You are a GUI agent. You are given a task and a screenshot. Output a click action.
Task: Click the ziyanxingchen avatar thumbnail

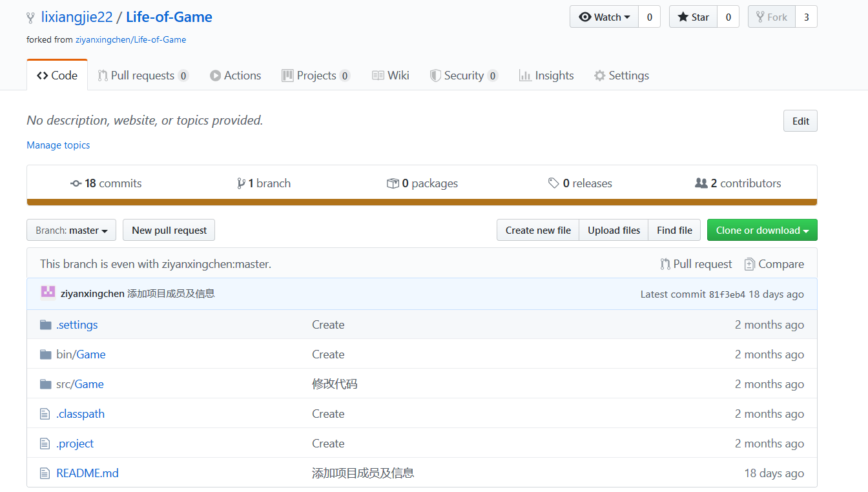tap(48, 293)
